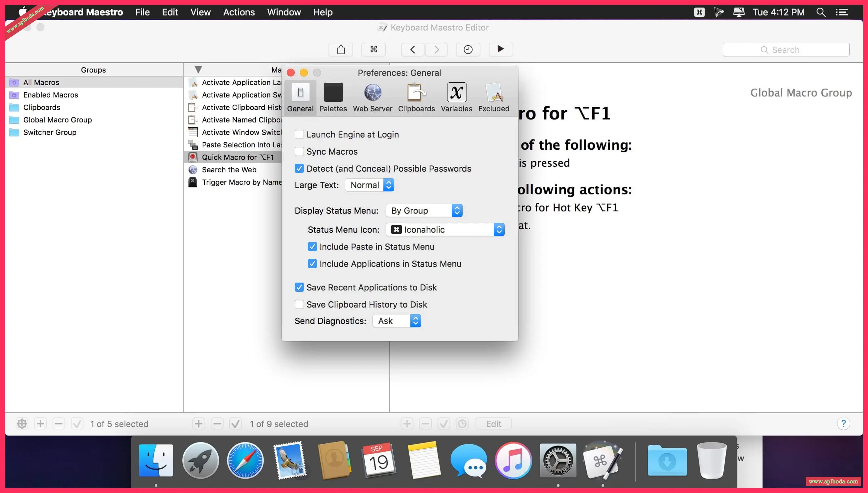The width and height of the screenshot is (868, 493).
Task: Open System Preferences from the Dock
Action: point(558,461)
